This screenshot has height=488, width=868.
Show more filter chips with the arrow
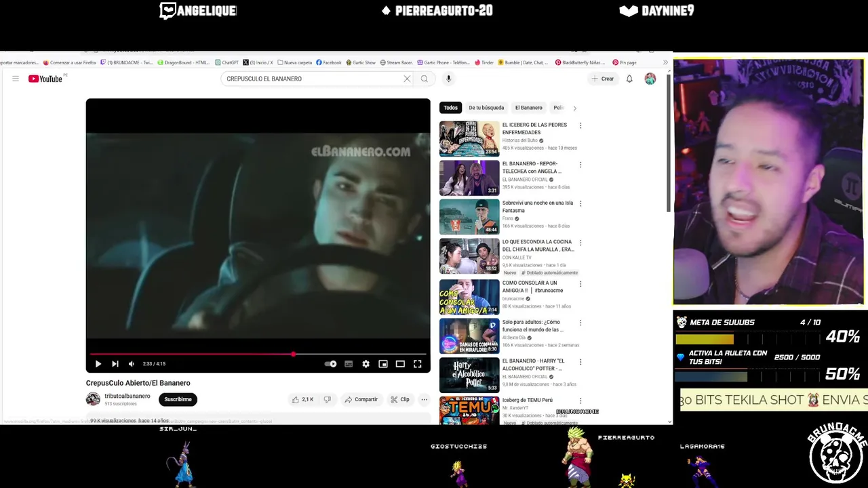574,108
